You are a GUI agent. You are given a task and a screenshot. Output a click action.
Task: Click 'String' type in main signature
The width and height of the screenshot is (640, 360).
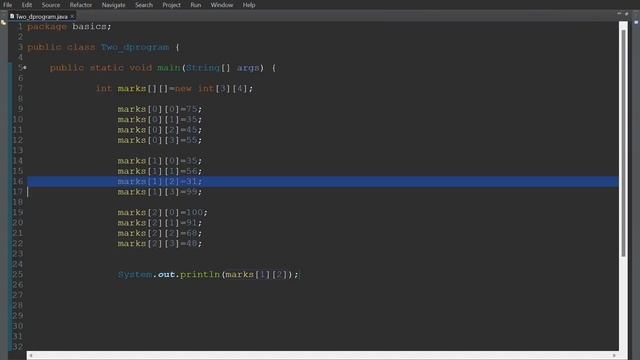point(203,68)
